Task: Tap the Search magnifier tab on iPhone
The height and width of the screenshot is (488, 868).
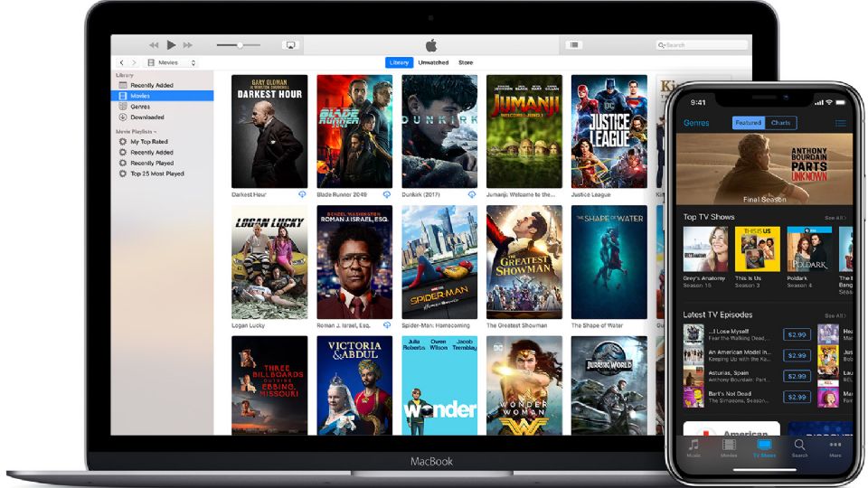Action: [799, 446]
